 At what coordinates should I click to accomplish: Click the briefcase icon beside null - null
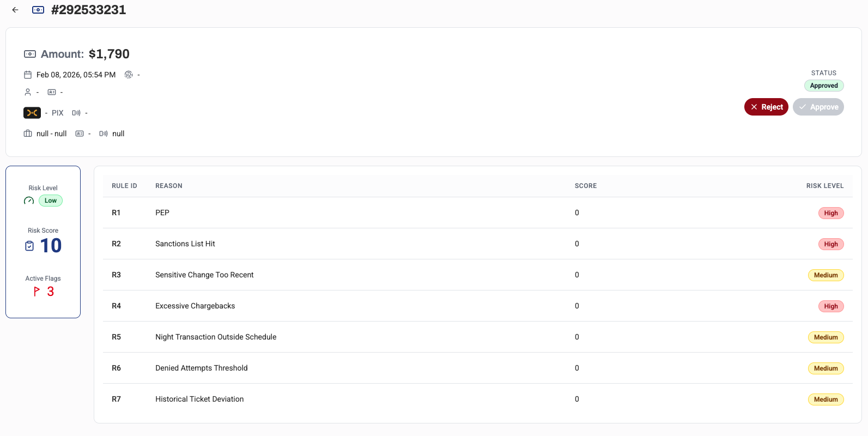pos(28,134)
